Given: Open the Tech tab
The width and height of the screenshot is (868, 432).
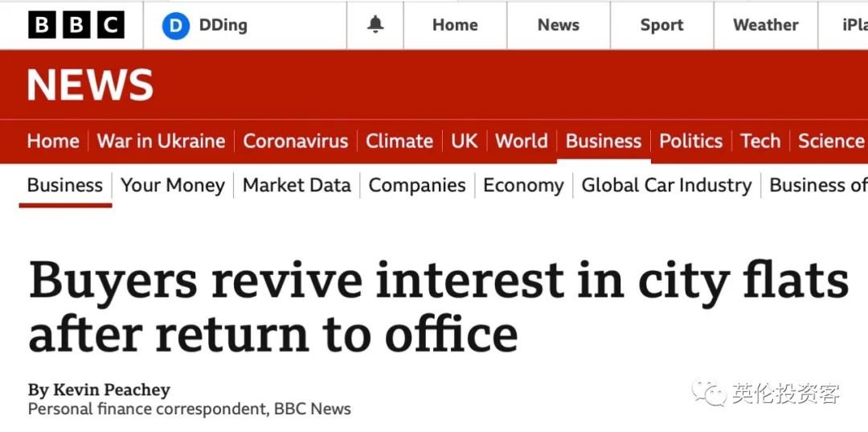Looking at the screenshot, I should click(760, 141).
